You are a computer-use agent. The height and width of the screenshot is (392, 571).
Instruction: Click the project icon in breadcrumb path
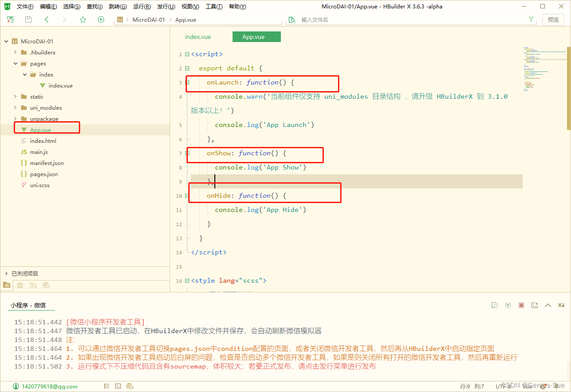pos(120,19)
